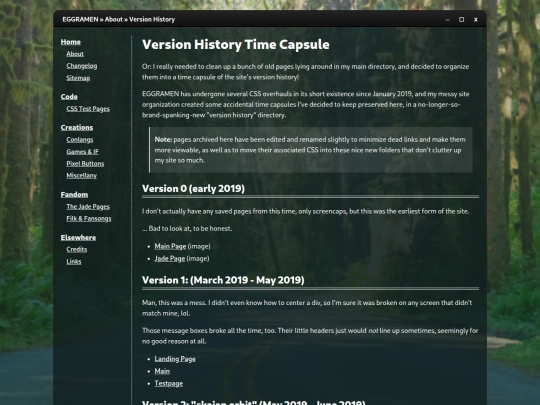Open the Code section link
The width and height of the screenshot is (540, 405).
point(69,97)
